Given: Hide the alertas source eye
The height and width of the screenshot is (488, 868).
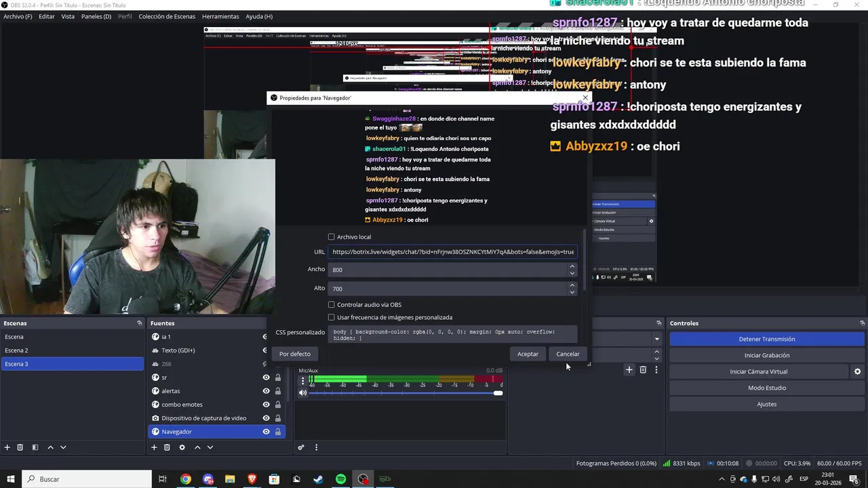Looking at the screenshot, I should [x=266, y=391].
